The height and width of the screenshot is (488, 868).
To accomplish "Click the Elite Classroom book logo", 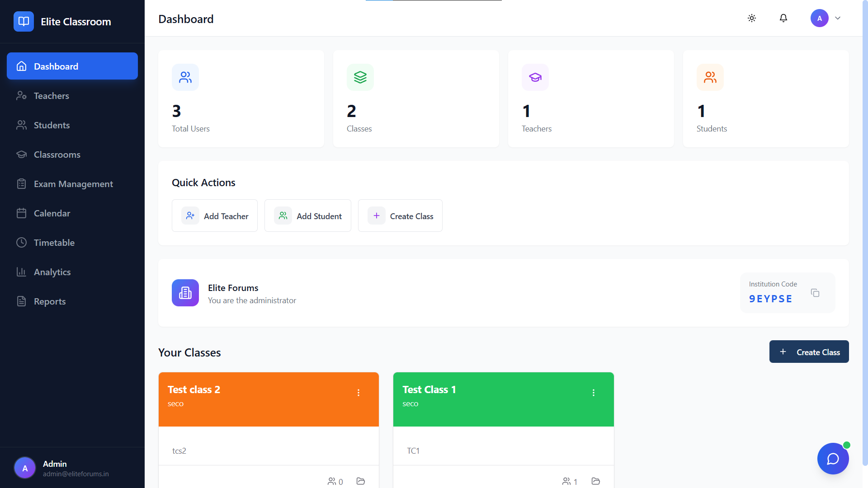I will (x=24, y=21).
